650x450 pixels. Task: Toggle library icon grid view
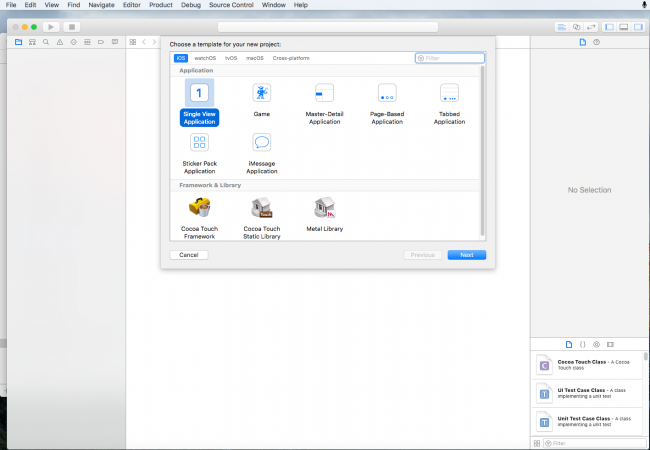(x=537, y=443)
